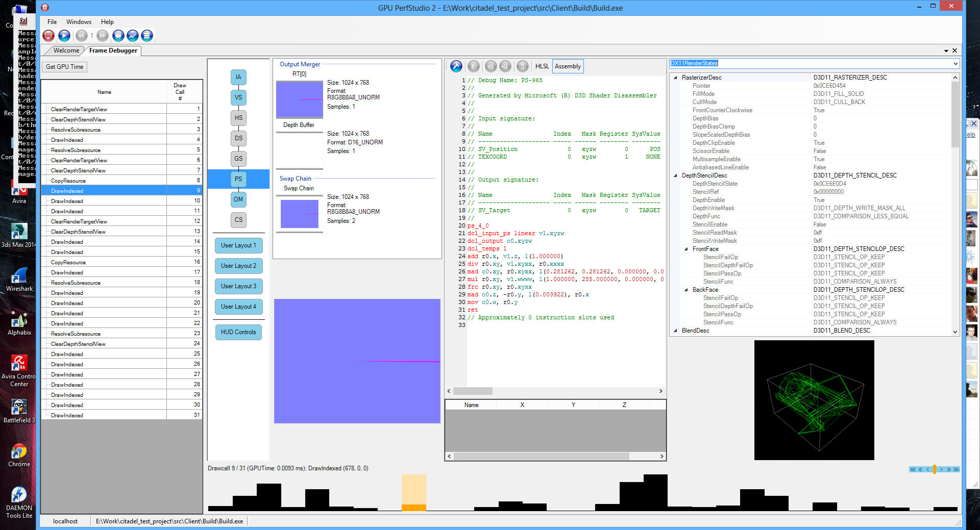Collapse the BlendDesc tree node

tap(676, 331)
